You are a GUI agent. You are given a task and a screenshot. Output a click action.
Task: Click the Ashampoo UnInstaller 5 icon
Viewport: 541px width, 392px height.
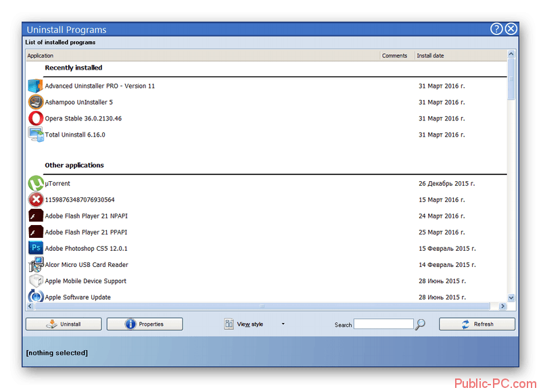[36, 102]
